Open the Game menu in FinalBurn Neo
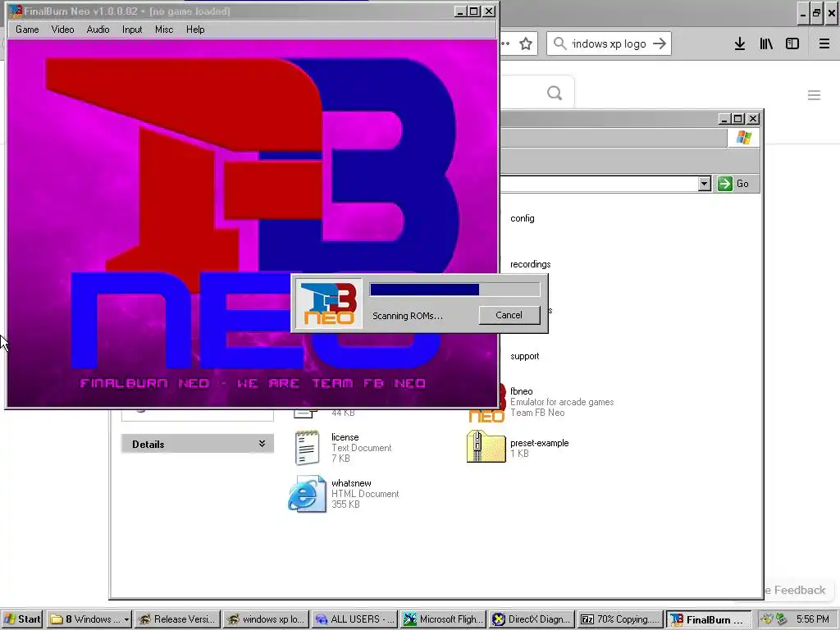 click(27, 30)
